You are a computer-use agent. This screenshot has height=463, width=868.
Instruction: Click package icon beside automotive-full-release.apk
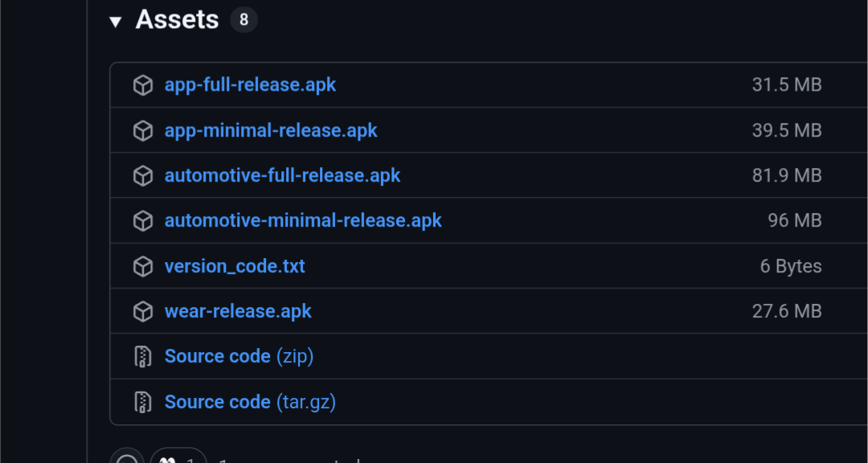(143, 175)
